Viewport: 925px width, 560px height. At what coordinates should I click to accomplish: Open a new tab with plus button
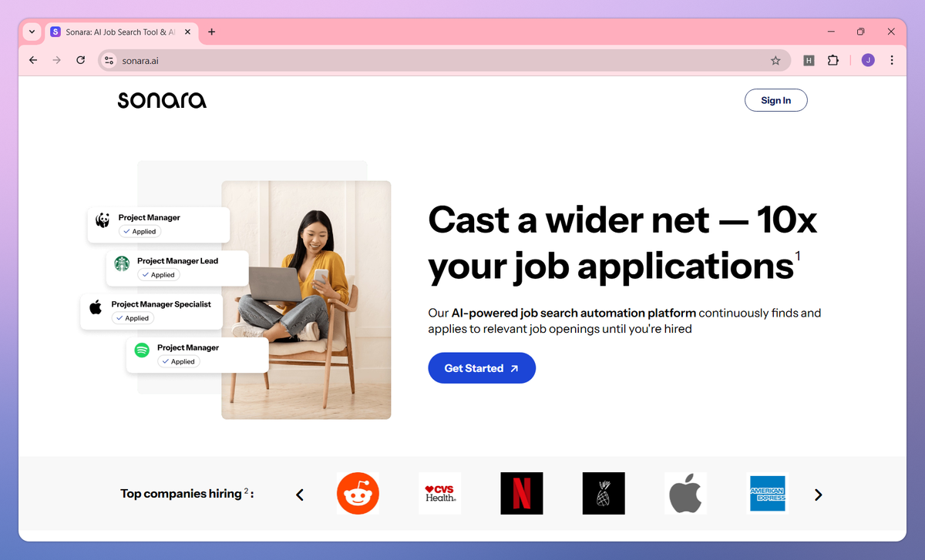(x=211, y=32)
